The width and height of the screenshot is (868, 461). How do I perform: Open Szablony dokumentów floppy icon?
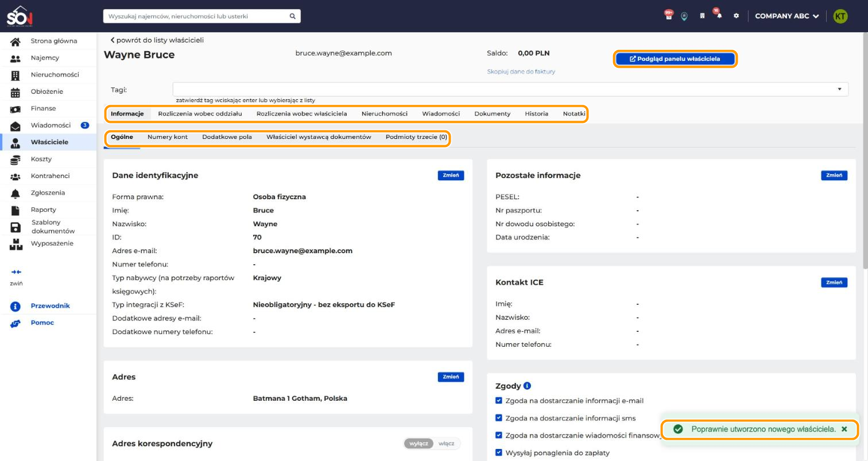(x=16, y=227)
